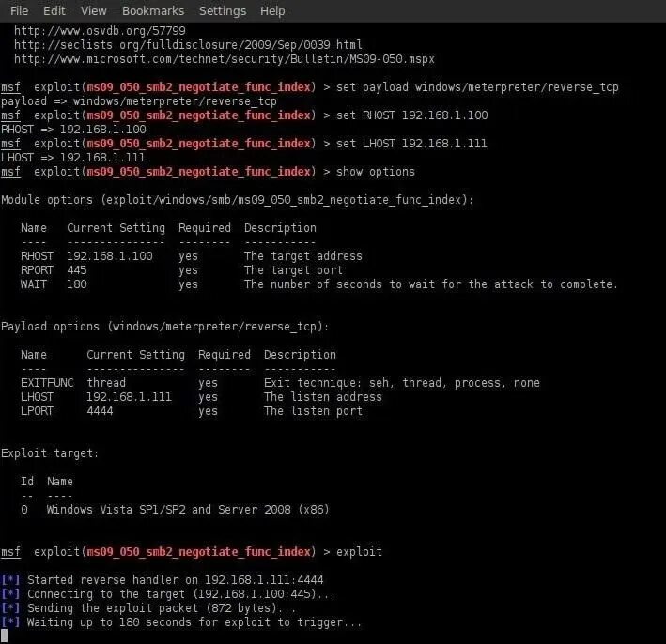Click the terminal cursor block at the prompt
The image size is (666, 644).
click(x=5, y=636)
